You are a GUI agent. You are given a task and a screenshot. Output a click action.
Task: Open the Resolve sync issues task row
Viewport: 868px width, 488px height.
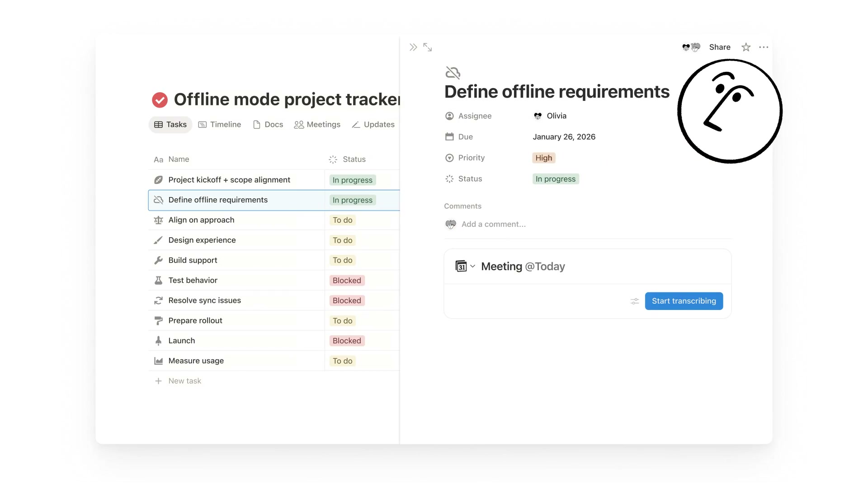pos(204,300)
